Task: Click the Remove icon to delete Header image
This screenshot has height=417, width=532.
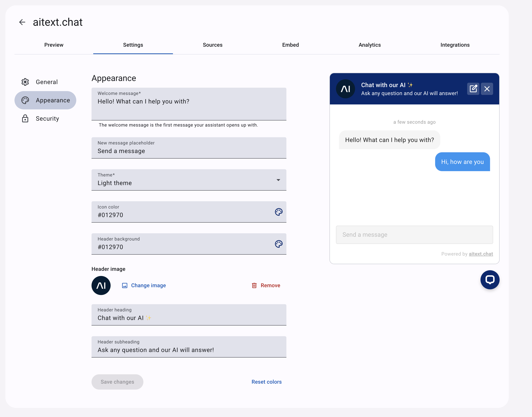Action: pos(254,285)
